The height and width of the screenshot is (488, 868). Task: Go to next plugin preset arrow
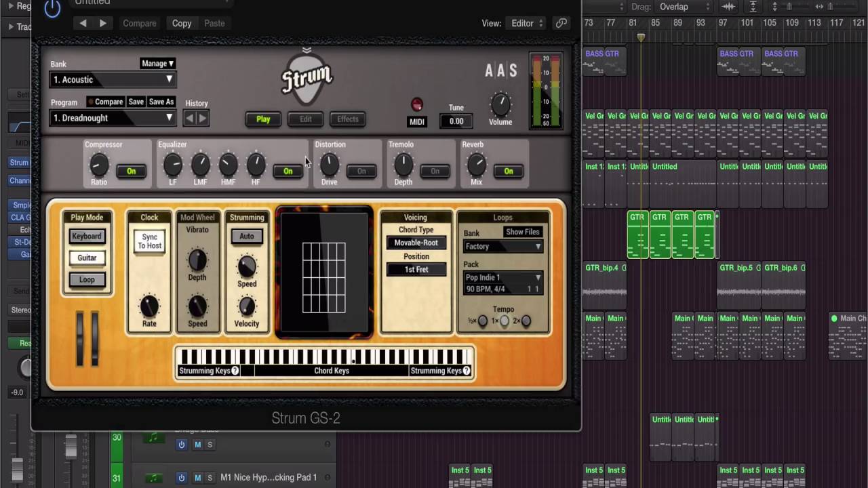(103, 23)
